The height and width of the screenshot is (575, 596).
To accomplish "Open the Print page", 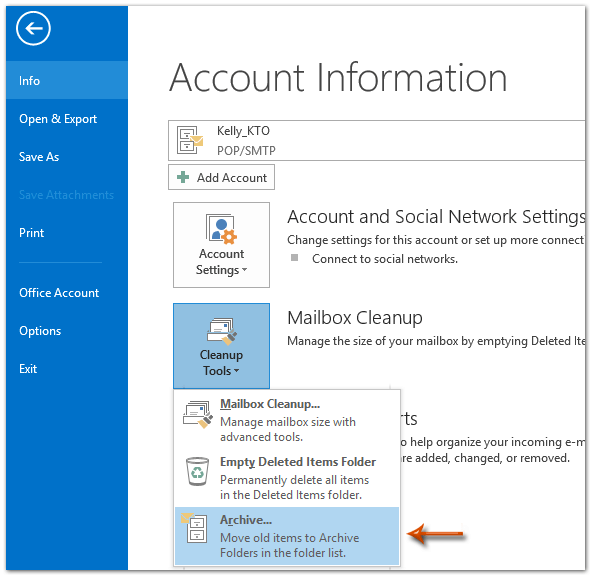I will pos(32,233).
